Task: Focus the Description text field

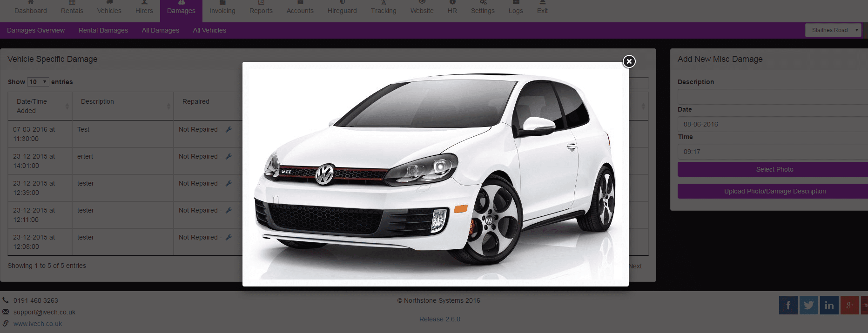Action: tap(773, 97)
